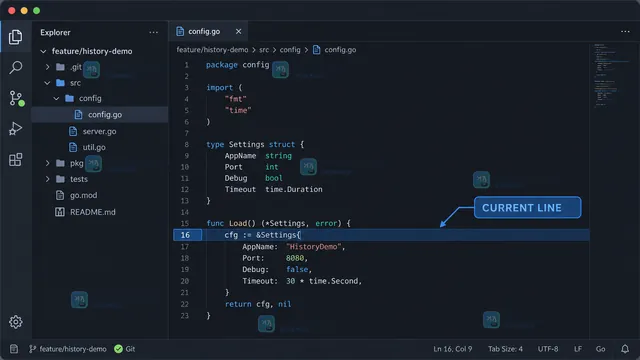Click the "func Load()" declaration line
This screenshot has height=360, width=640.
point(278,224)
